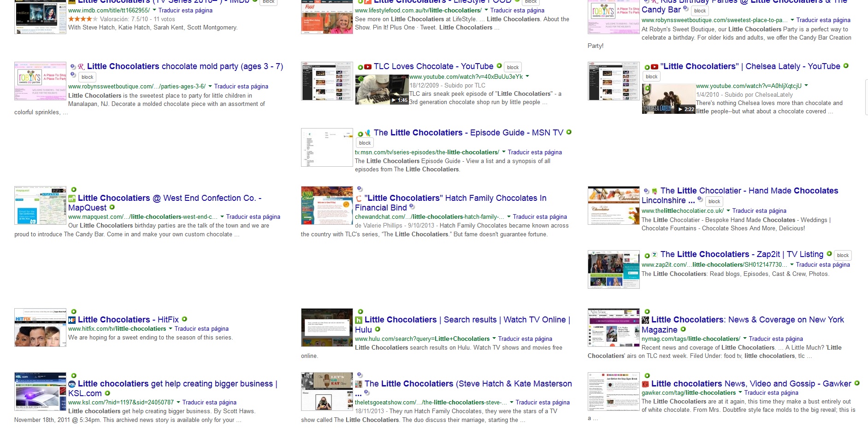This screenshot has height=433, width=868.
Task: Click the Hulu favicon beside Search results title
Action: click(x=359, y=320)
